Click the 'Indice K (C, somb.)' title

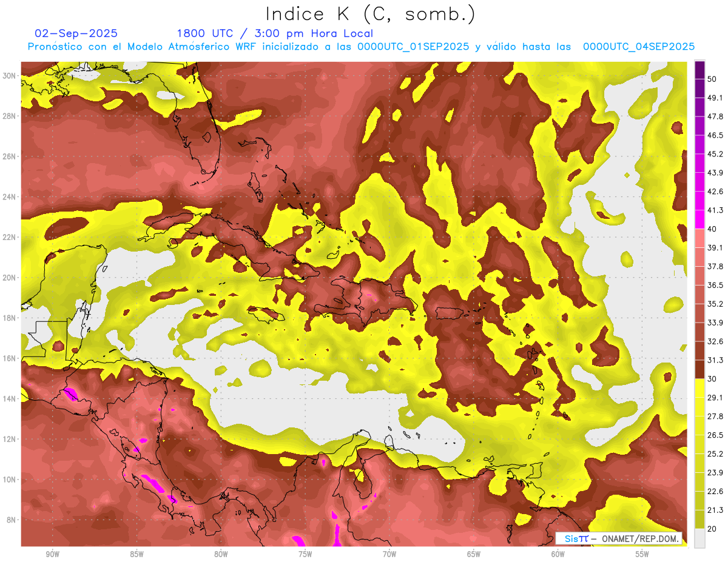(371, 15)
